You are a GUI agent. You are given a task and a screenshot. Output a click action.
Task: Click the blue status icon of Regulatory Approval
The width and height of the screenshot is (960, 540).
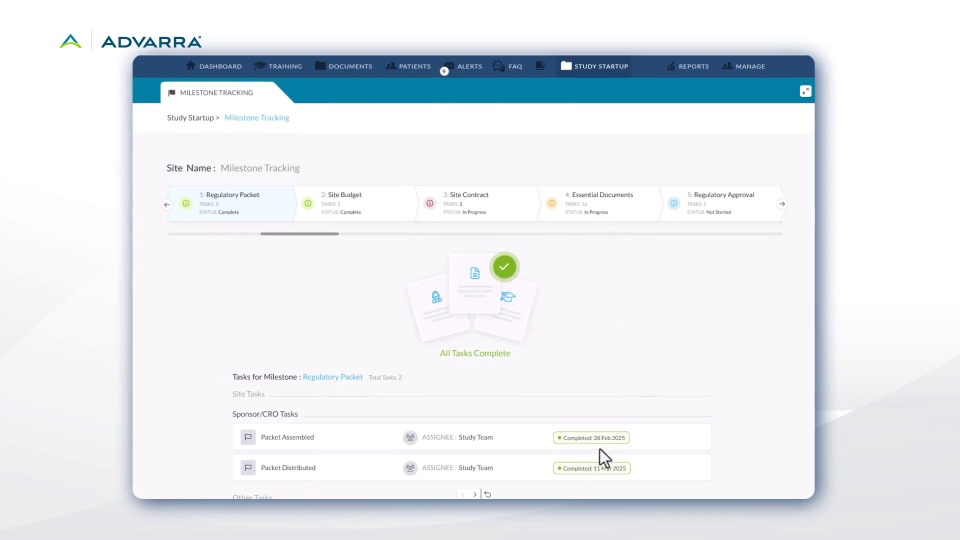pyautogui.click(x=673, y=203)
